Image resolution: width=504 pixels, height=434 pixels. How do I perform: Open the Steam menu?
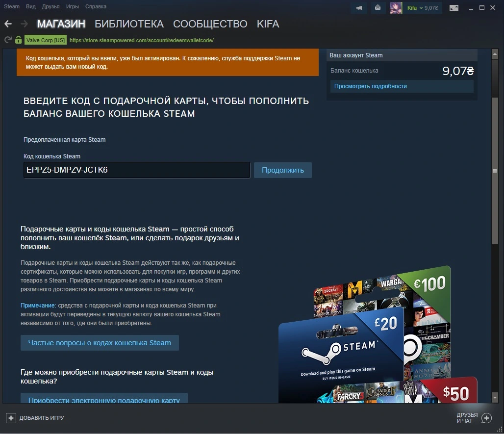[x=12, y=6]
